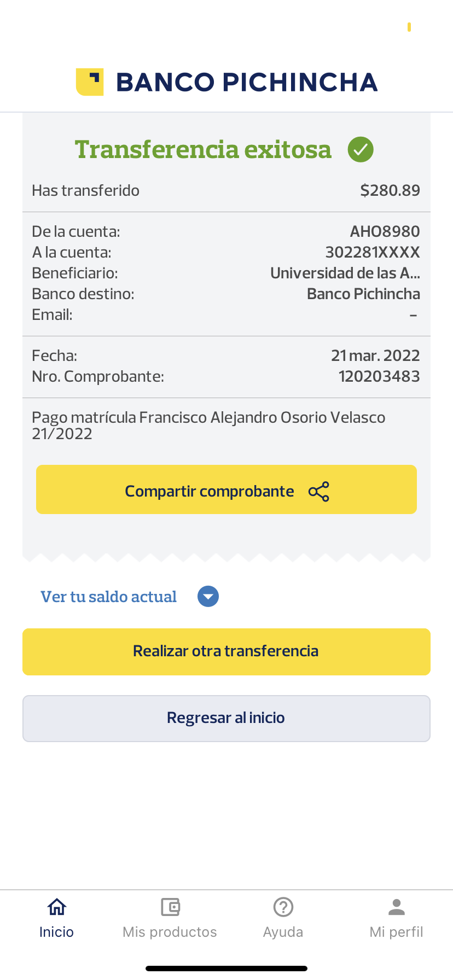Tap the Banco Pichincha yellow logo icon
This screenshot has height=980, width=453.
pyautogui.click(x=90, y=82)
